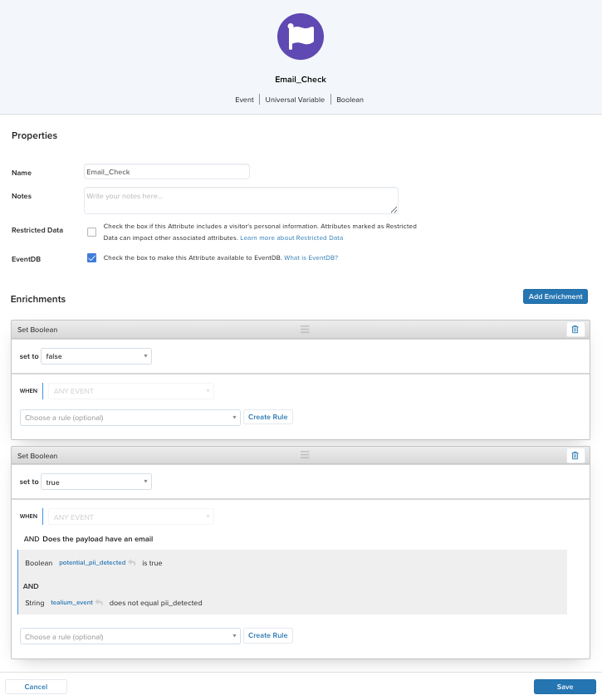Grab the drag handle of first enrichment
Screen dimensions: 602x700
[x=305, y=330]
